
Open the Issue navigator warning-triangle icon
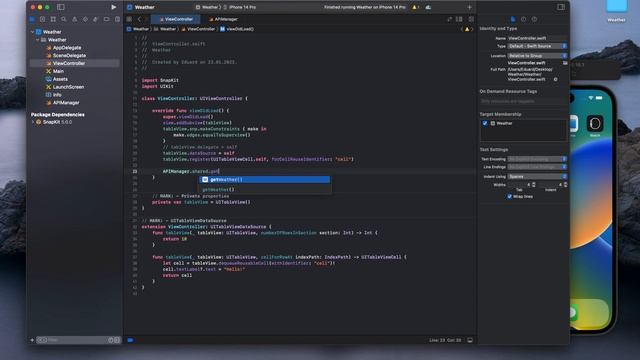[x=74, y=19]
